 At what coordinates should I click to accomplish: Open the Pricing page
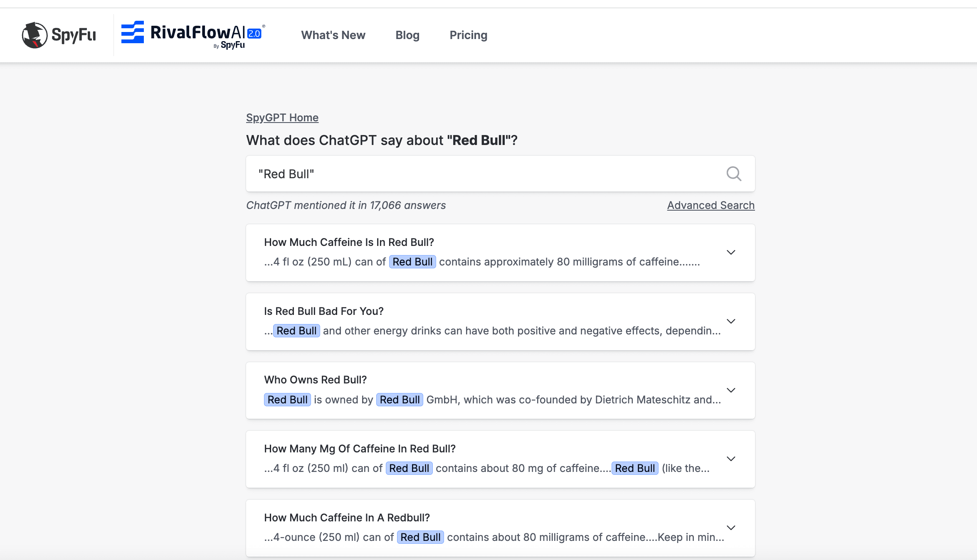468,35
